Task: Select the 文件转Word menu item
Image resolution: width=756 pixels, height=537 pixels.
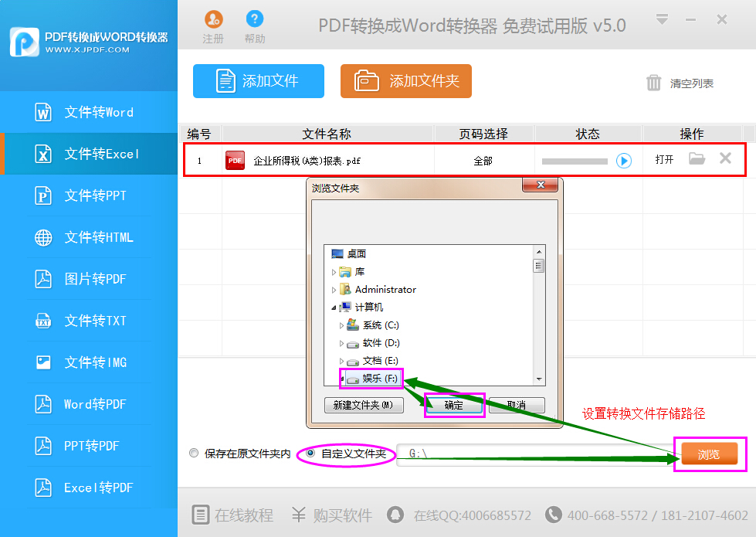Action: (89, 112)
